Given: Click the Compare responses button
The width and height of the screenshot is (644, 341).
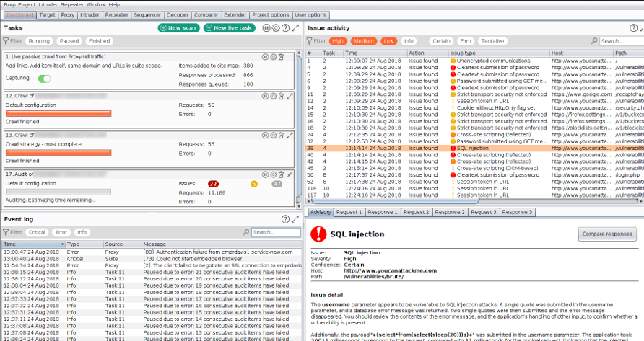Looking at the screenshot, I should (607, 234).
